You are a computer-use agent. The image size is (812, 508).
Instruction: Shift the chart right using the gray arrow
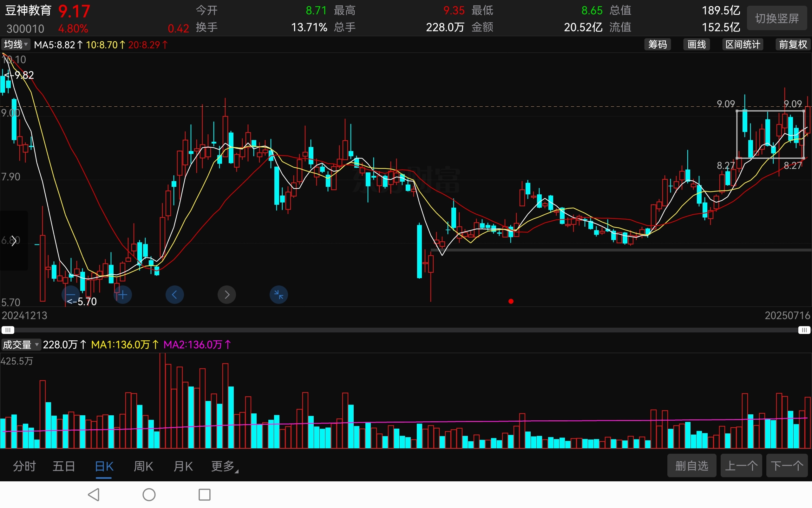[x=226, y=295]
